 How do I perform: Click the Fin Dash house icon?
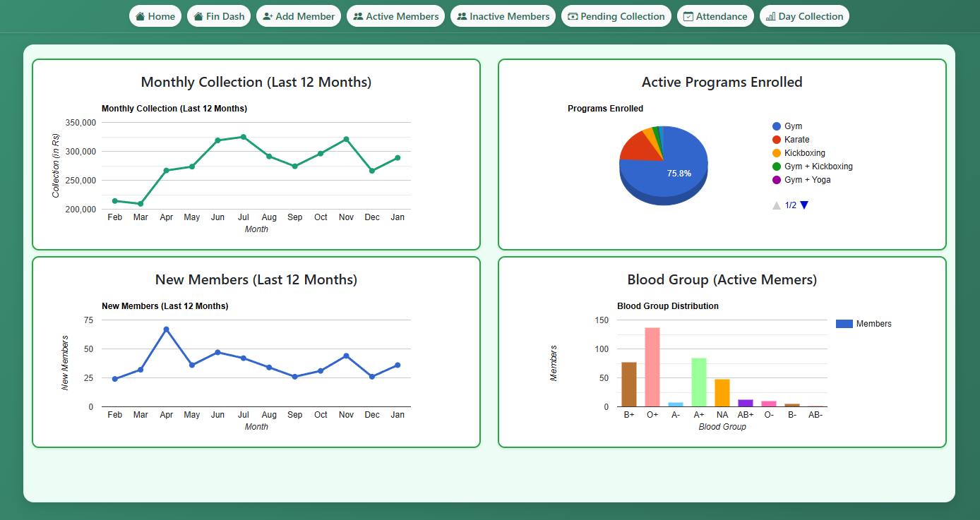(198, 16)
